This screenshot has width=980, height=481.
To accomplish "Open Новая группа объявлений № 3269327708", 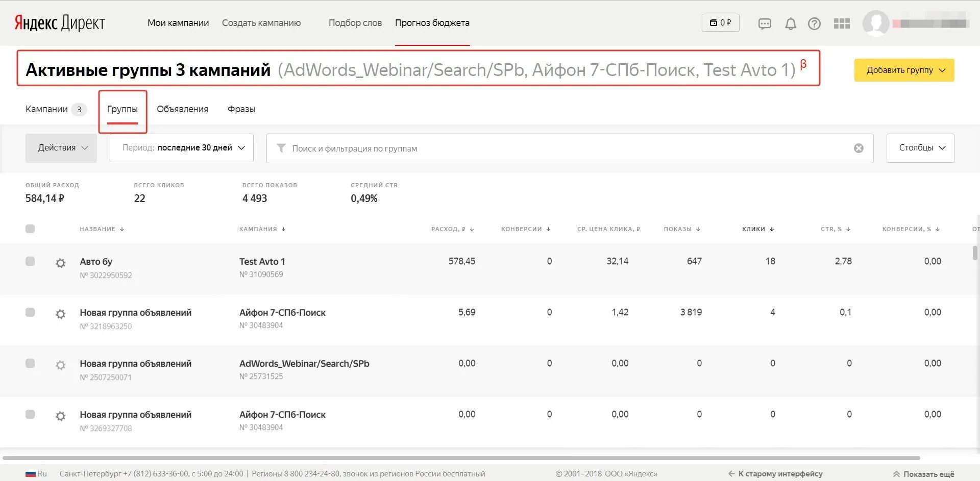I will pyautogui.click(x=136, y=415).
